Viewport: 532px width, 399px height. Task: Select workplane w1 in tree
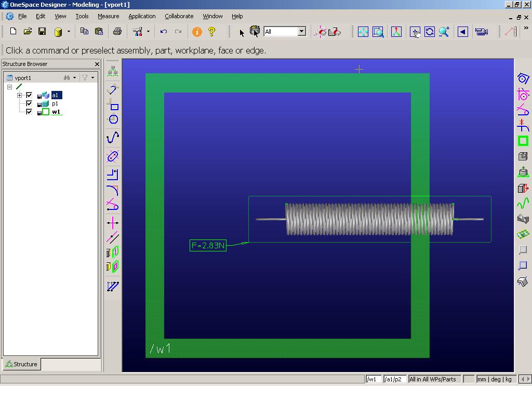(x=56, y=112)
